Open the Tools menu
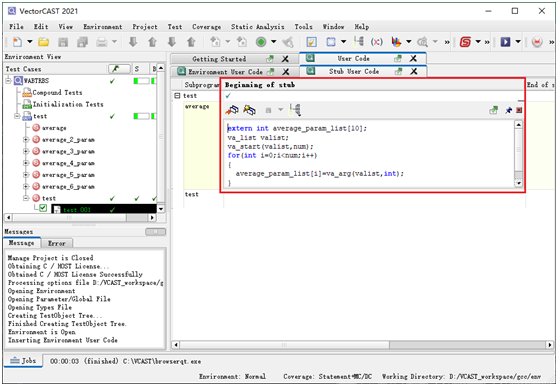The height and width of the screenshot is (386, 558). 303,27
